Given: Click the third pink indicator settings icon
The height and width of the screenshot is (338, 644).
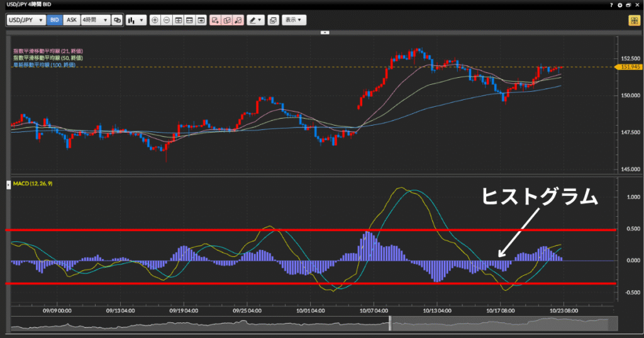Looking at the screenshot, I should pos(238,20).
